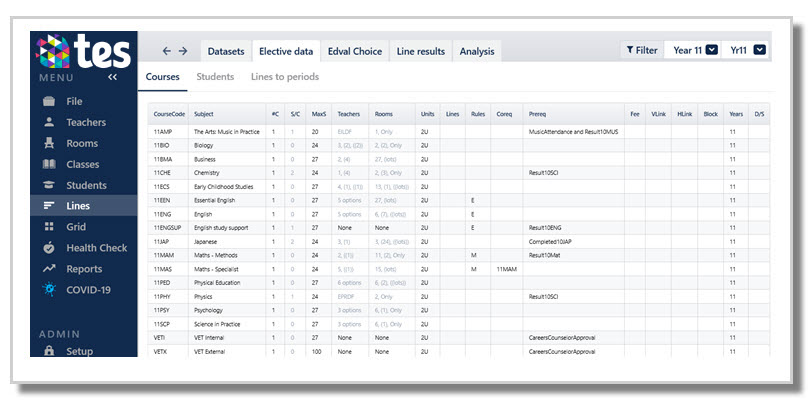The width and height of the screenshot is (810, 406).
Task: Select the Rooms chair icon
Action: coord(49,143)
